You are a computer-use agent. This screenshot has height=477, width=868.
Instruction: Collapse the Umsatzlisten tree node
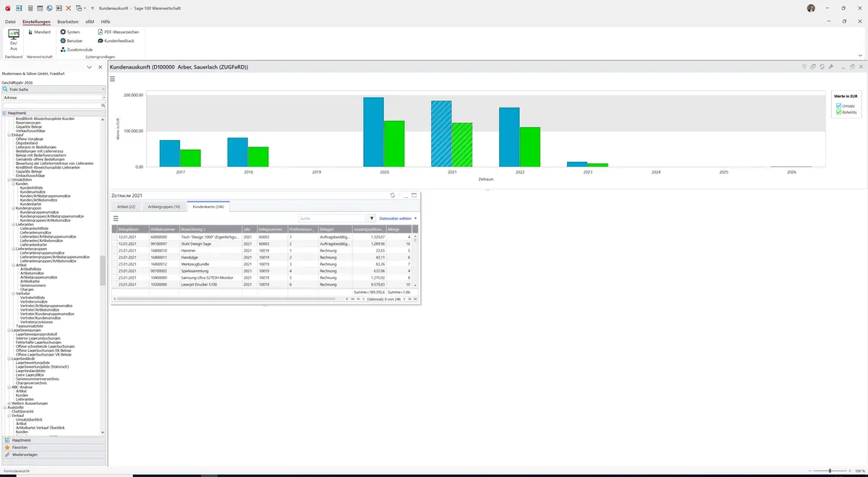pos(9,179)
